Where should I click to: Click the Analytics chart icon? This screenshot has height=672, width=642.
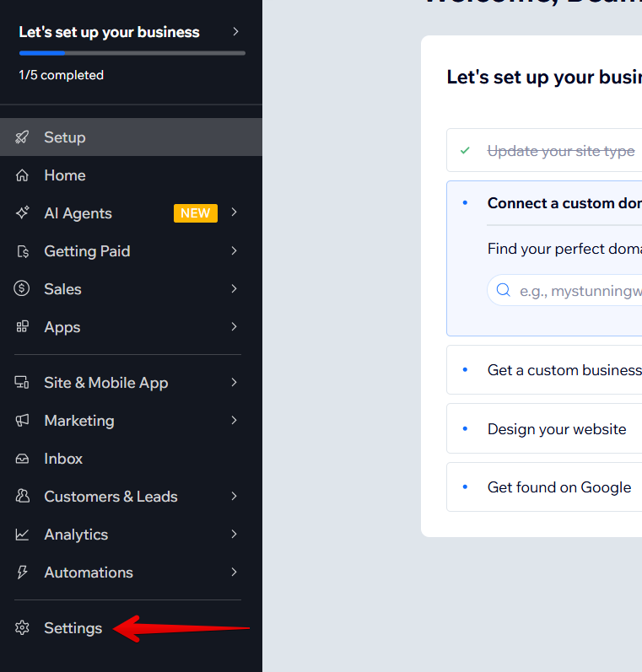coord(23,535)
